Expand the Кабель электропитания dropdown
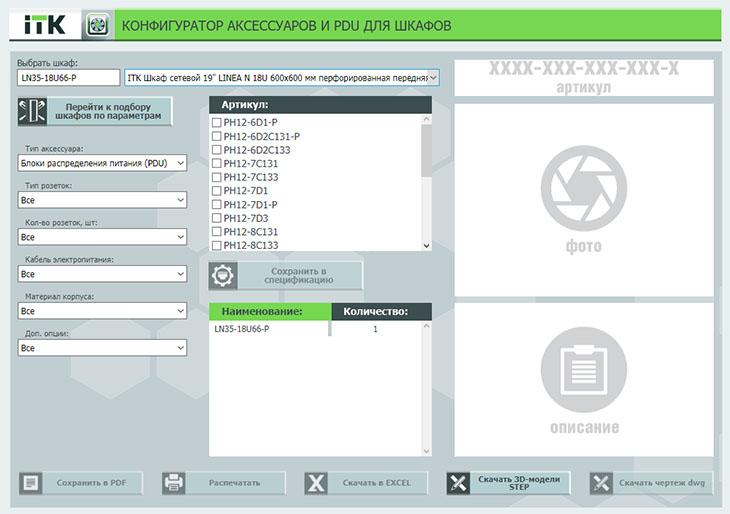This screenshot has width=730, height=514. [102, 274]
